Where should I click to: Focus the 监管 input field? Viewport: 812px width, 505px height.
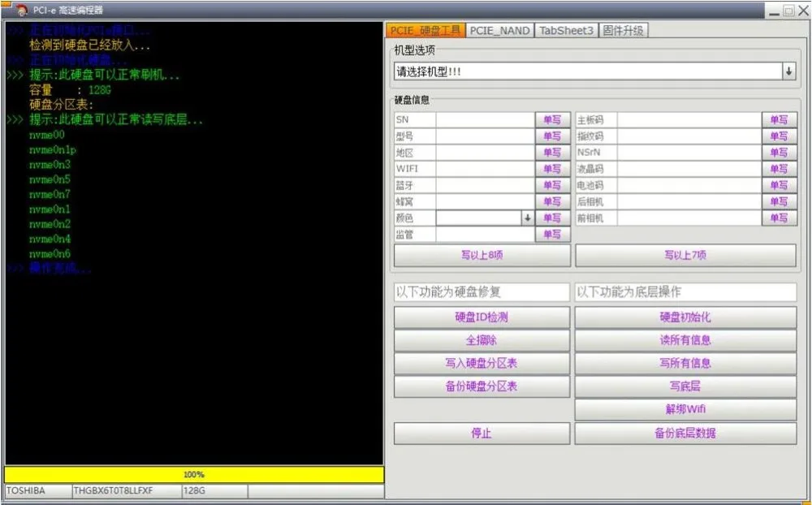pos(486,235)
